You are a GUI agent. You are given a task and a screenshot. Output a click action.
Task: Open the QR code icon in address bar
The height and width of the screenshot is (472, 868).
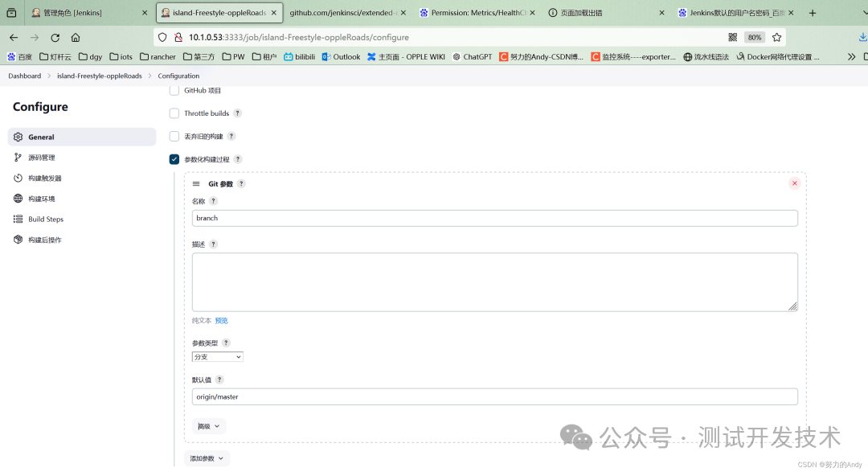tap(732, 37)
